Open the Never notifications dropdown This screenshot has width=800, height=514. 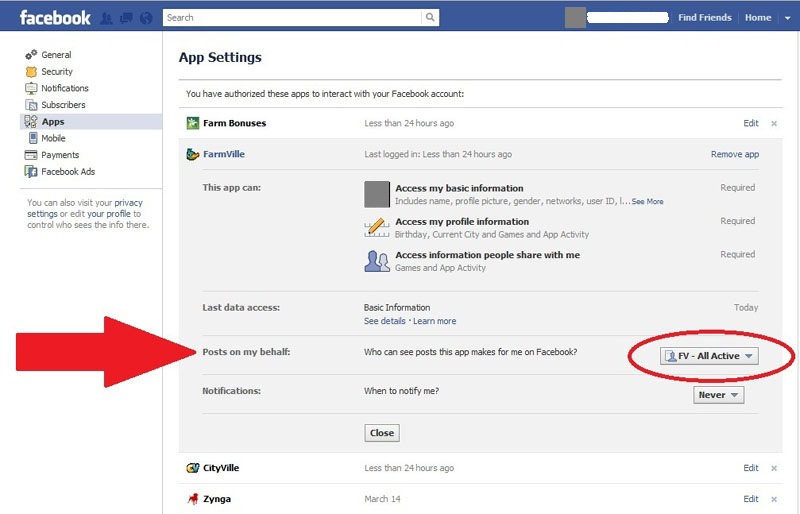[x=718, y=395]
